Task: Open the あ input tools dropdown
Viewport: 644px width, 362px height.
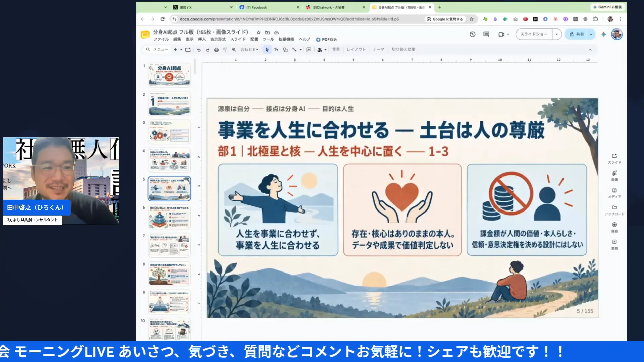Action: [x=322, y=50]
